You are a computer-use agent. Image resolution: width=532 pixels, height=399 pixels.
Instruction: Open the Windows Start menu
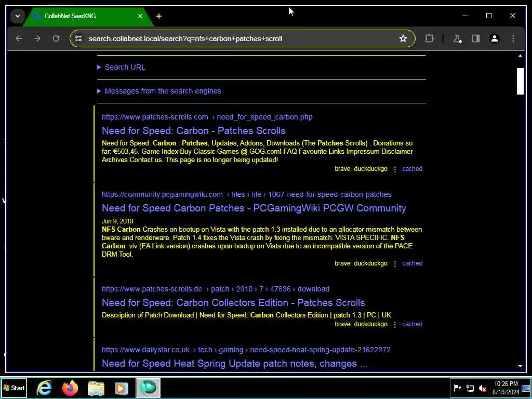coord(14,388)
